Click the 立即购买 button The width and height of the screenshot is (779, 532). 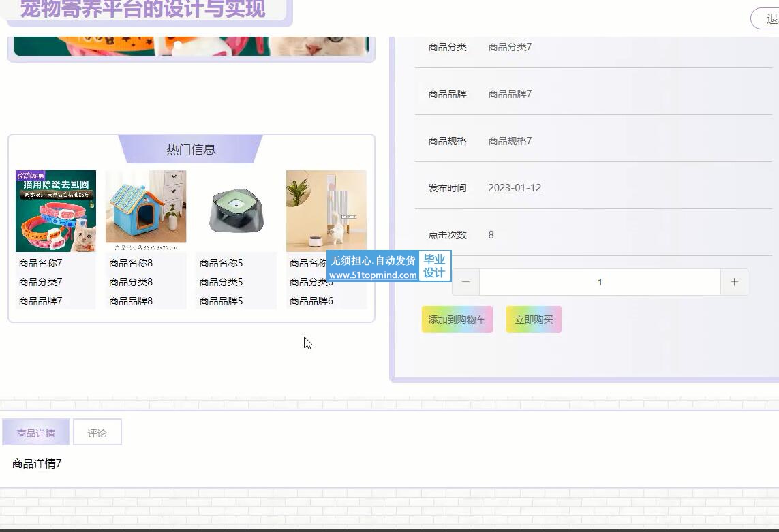point(534,319)
